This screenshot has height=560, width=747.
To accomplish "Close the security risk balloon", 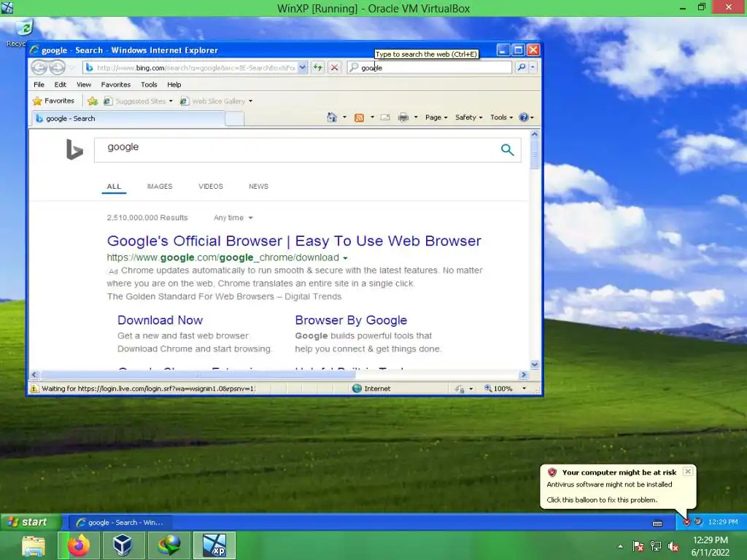I will click(x=687, y=472).
